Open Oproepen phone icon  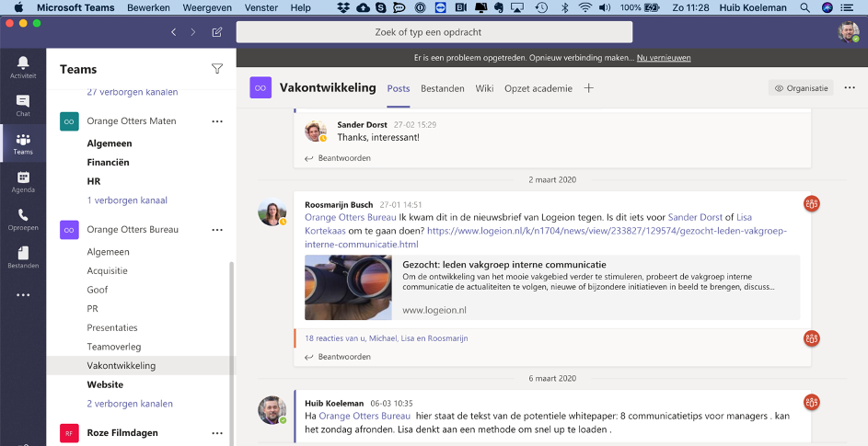(x=23, y=219)
